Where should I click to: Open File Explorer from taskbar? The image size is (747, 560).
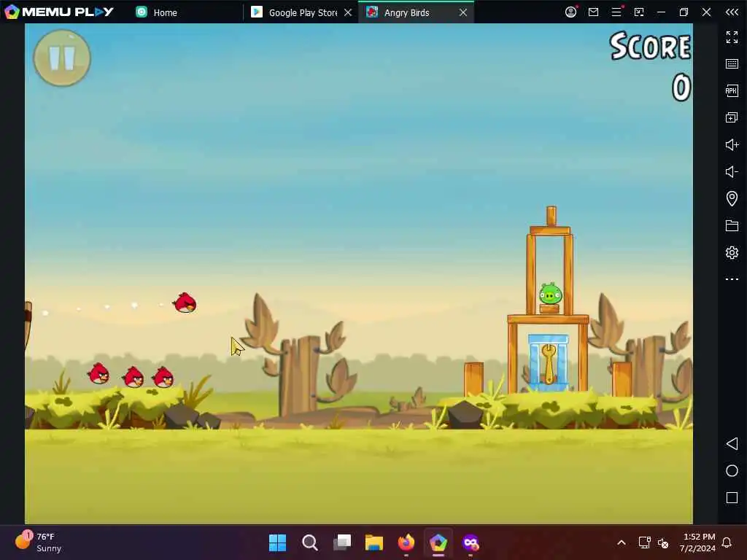[374, 542]
